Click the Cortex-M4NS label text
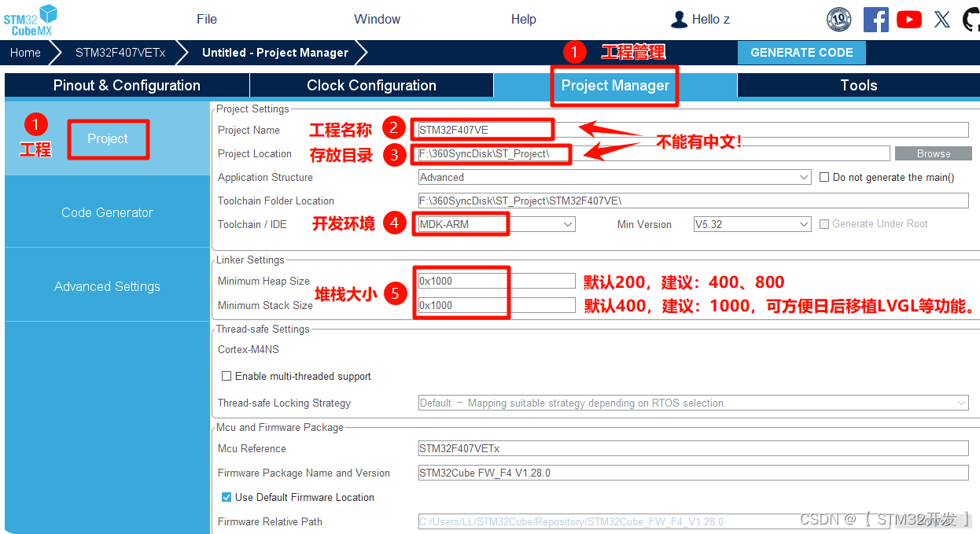The height and width of the screenshot is (534, 980). click(249, 349)
